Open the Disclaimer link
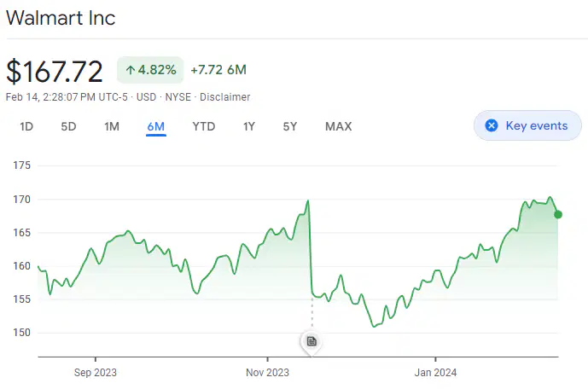The width and height of the screenshot is (588, 389). point(224,97)
